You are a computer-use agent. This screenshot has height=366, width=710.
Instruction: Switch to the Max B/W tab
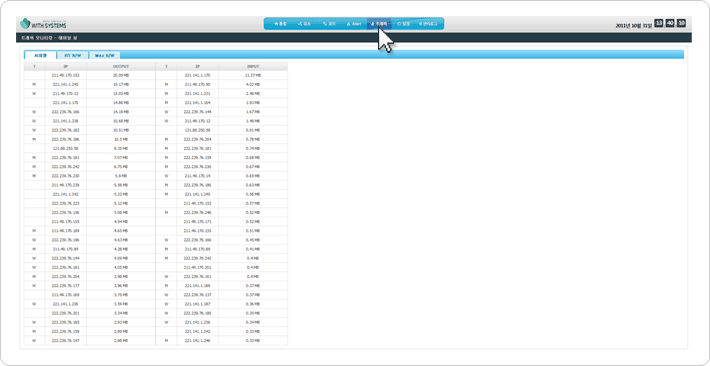coord(105,55)
